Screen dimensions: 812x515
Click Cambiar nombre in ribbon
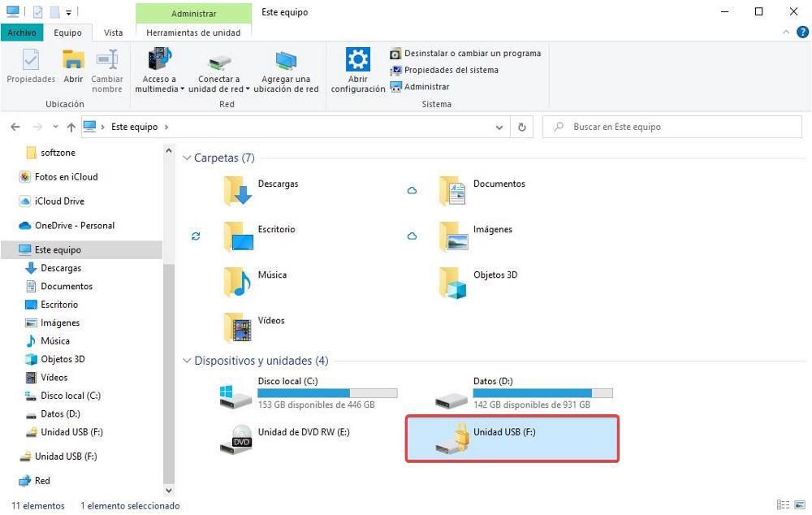tap(107, 71)
